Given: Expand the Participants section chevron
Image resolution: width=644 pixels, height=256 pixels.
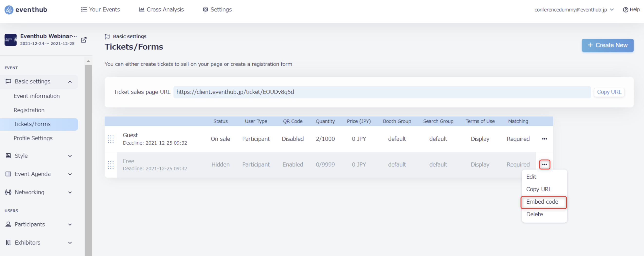Looking at the screenshot, I should pyautogui.click(x=70, y=225).
